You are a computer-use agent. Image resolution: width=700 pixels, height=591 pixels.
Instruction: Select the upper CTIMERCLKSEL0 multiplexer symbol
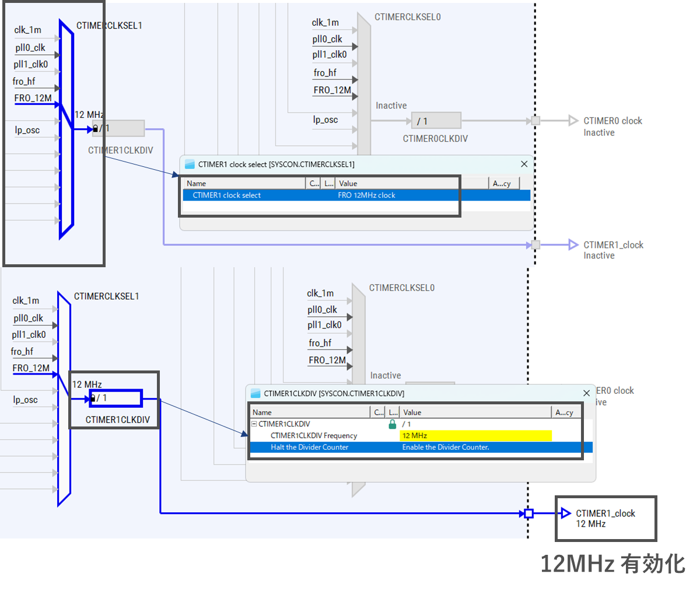pos(363,76)
